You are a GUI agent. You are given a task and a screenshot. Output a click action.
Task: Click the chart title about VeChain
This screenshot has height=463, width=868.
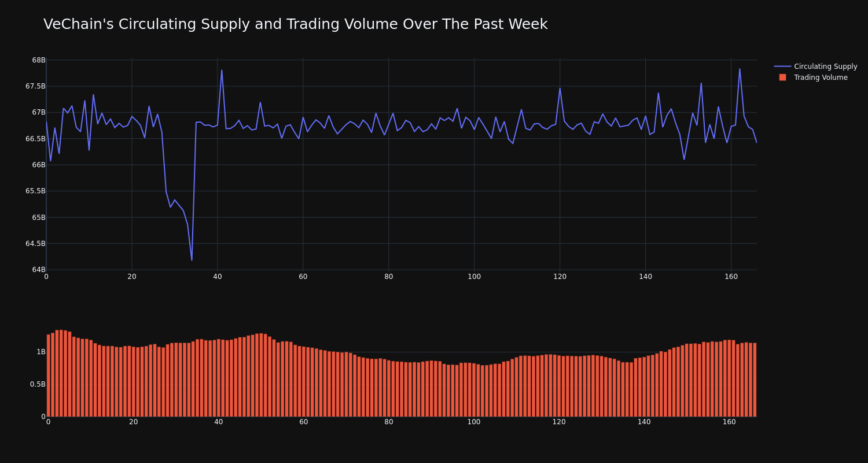point(295,24)
